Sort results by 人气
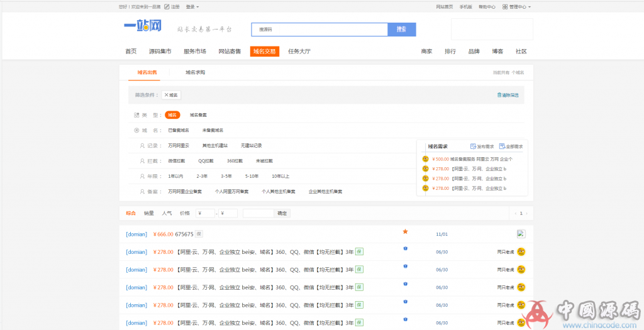644x330 pixels. [167, 214]
